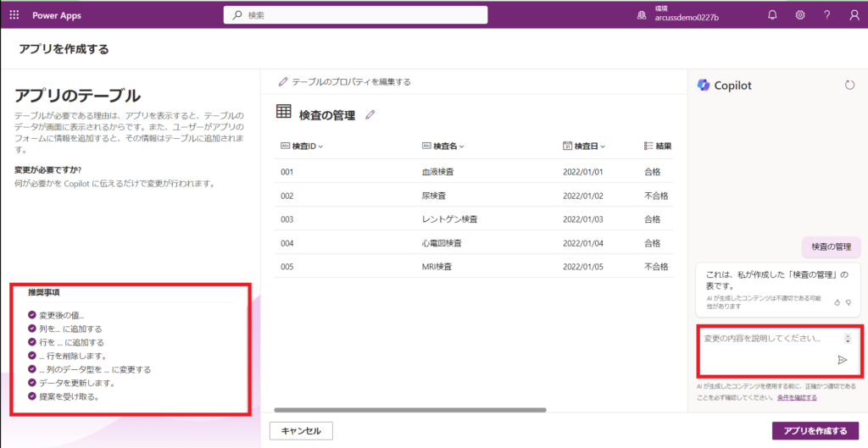Click the 2022/01/05 date cell
The image size is (868, 448).
tap(583, 267)
